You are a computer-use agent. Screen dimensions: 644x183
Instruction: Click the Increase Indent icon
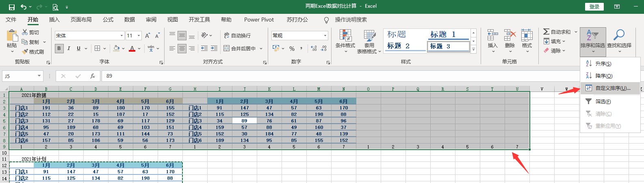pyautogui.click(x=215, y=48)
